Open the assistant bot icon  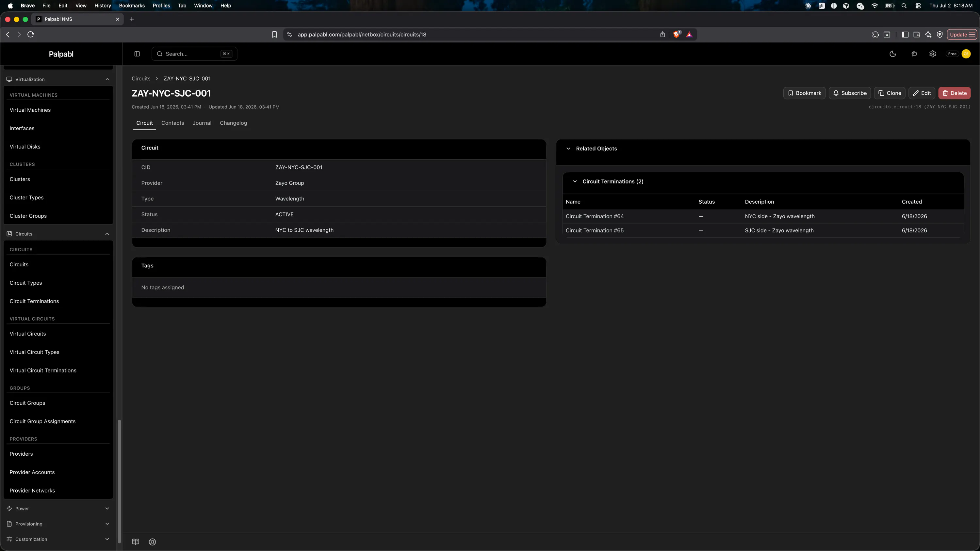click(x=914, y=54)
